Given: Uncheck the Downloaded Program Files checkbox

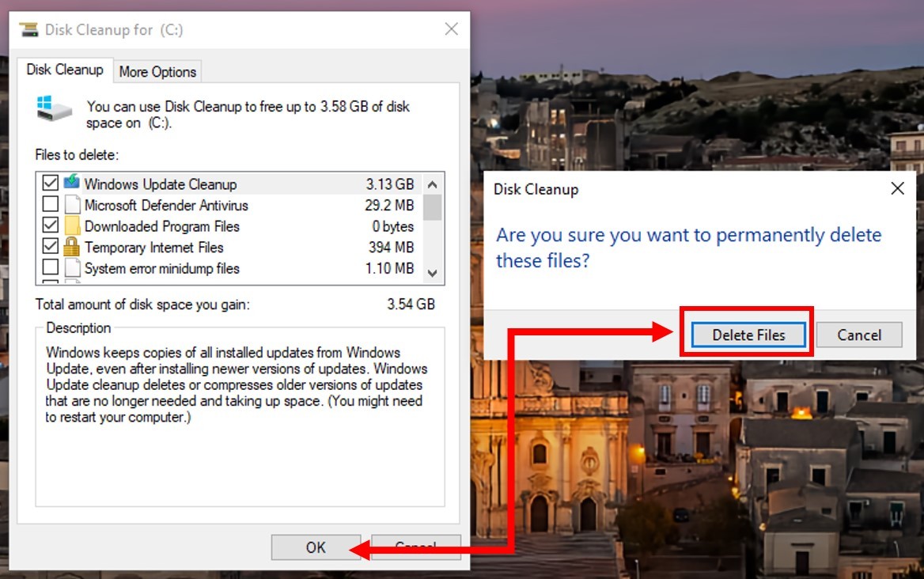Looking at the screenshot, I should point(51,225).
